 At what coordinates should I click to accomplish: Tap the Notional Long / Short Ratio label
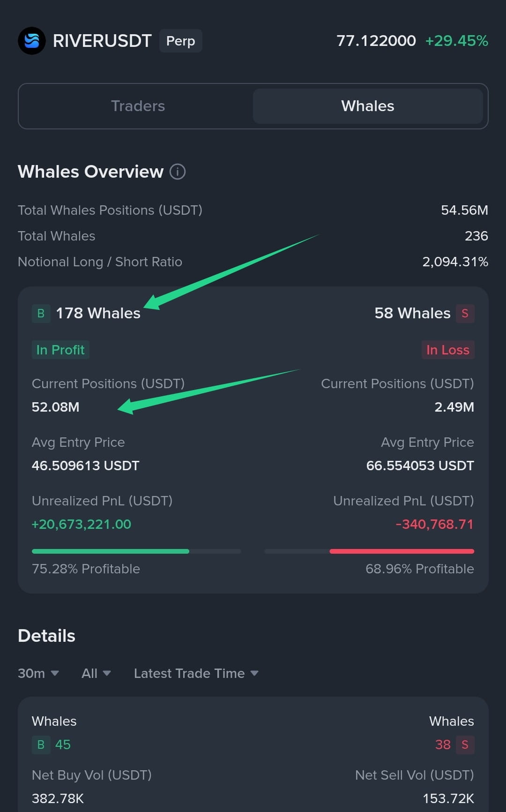point(100,262)
